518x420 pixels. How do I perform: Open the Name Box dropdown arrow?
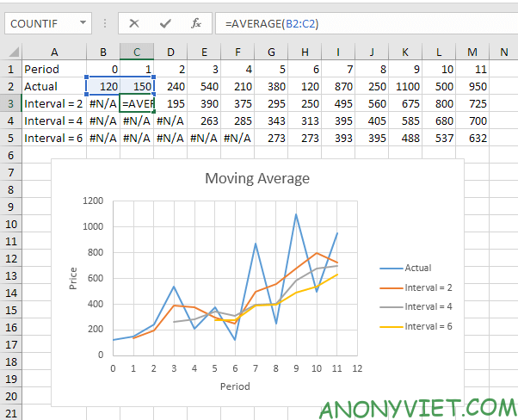(82, 23)
